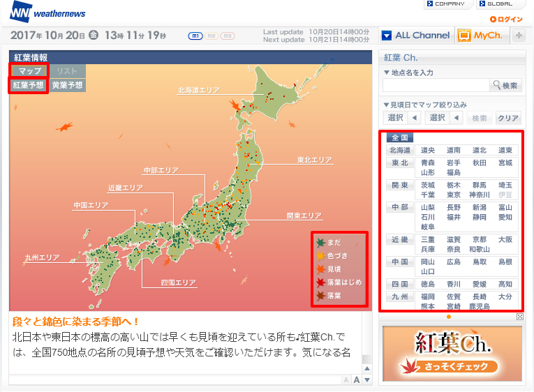Select the 中部 region label

400,207
